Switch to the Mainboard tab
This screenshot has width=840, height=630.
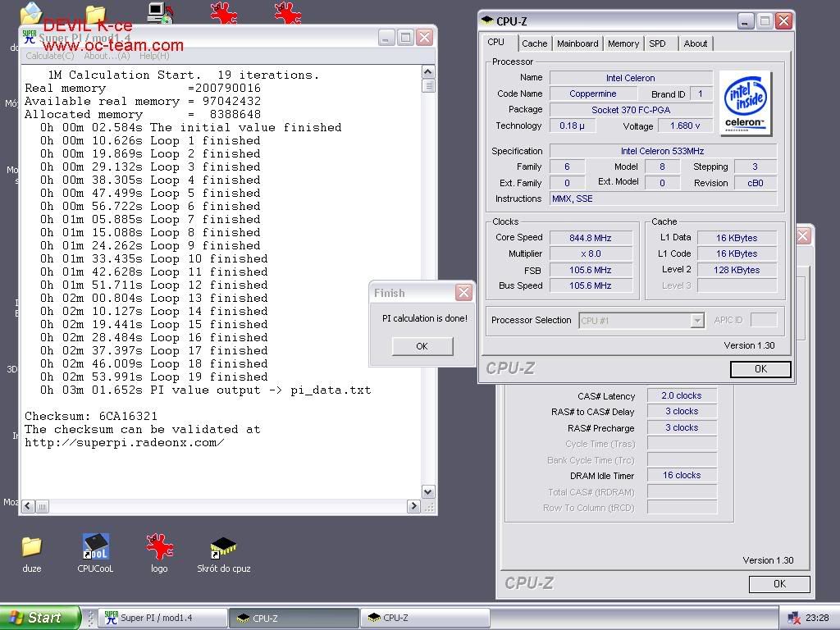577,43
